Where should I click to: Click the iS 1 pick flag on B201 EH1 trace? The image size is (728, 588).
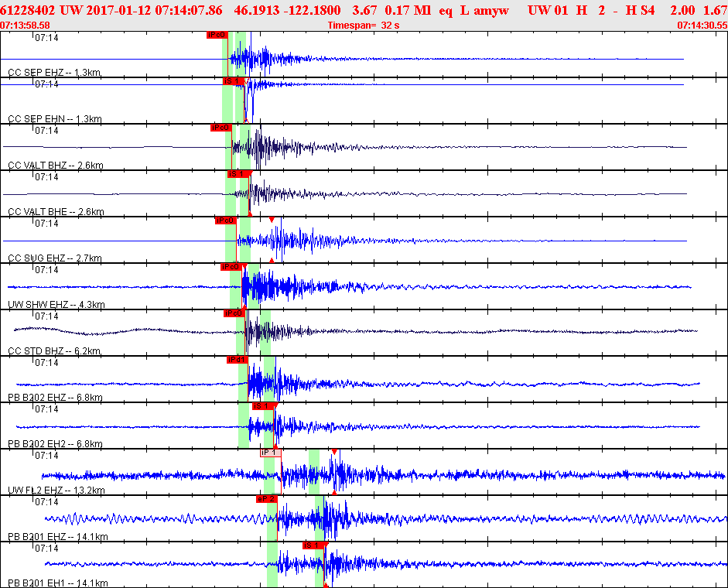313,545
